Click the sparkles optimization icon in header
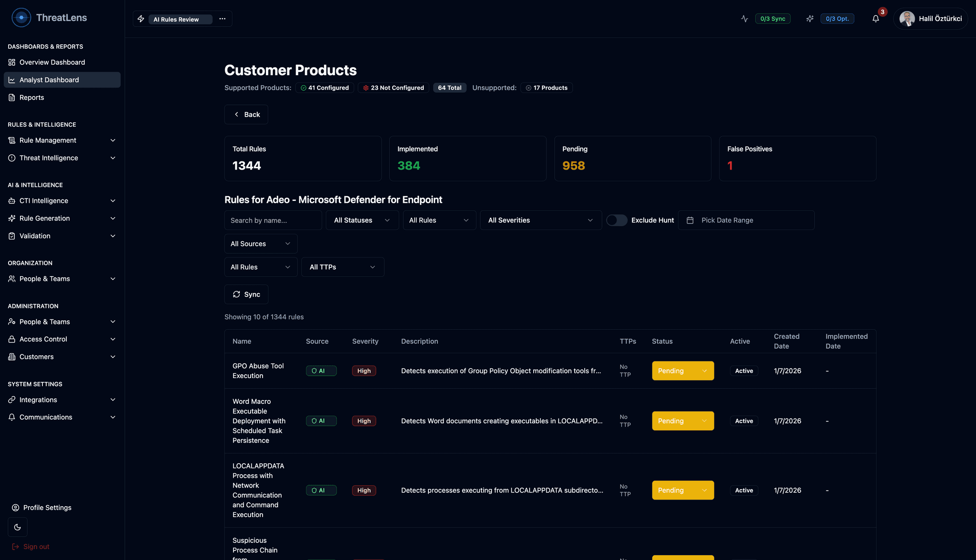This screenshot has width=976, height=560. [x=810, y=19]
